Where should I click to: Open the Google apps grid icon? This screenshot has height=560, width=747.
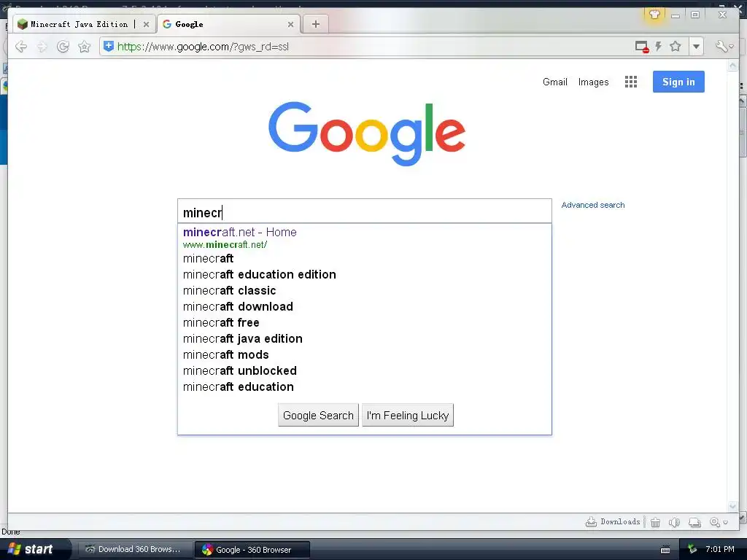tap(631, 82)
